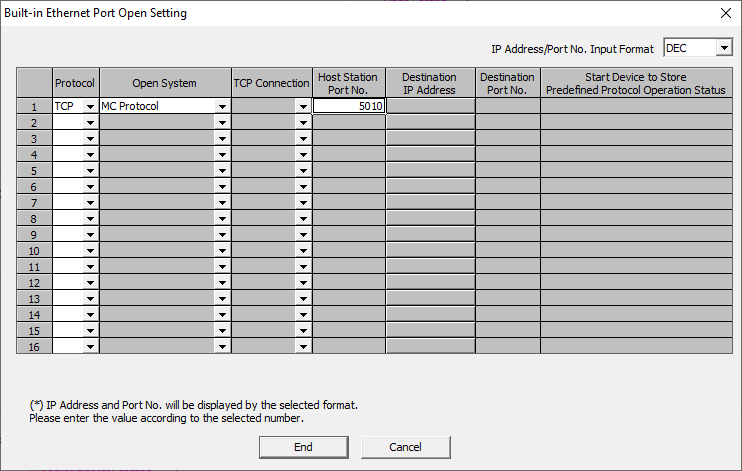Expand the Protocol dropdown in row 1
This screenshot has width=742, height=471.
(90, 106)
